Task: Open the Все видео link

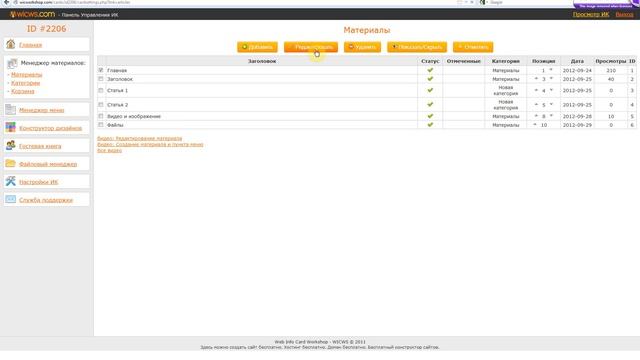Action: pyautogui.click(x=109, y=151)
